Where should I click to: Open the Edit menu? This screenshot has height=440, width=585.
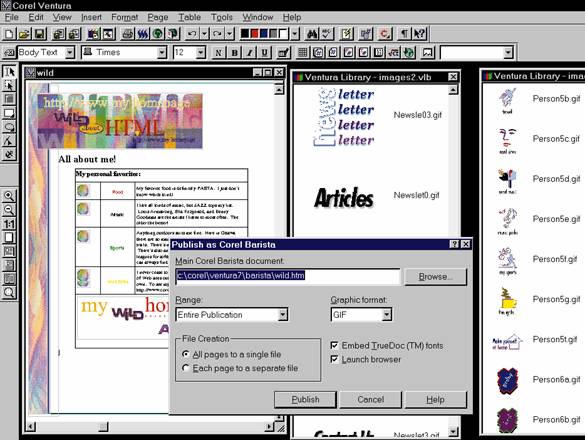click(36, 17)
